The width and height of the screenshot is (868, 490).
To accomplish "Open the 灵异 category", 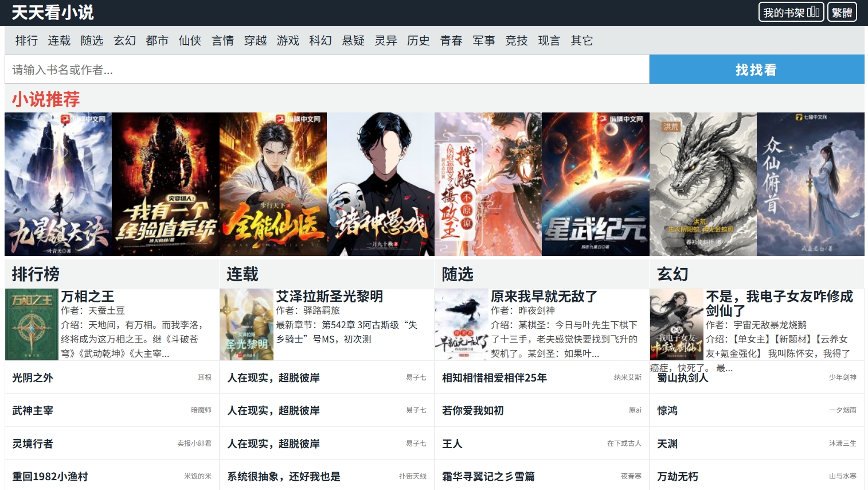I will 386,40.
